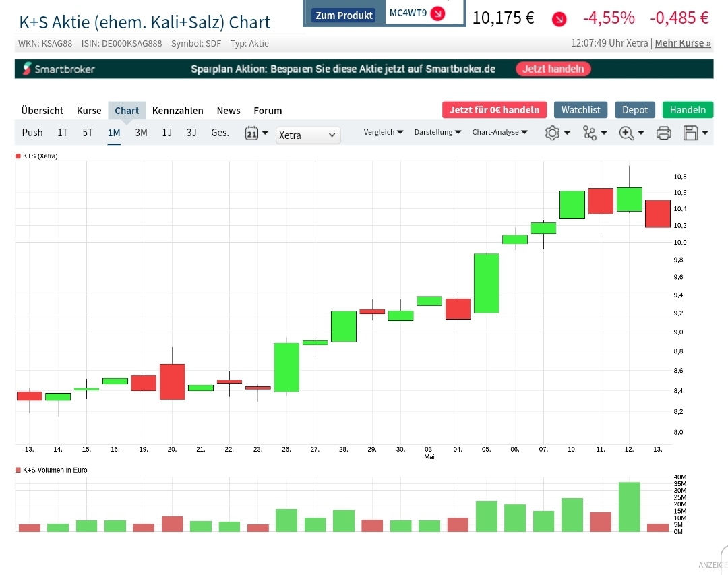
Task: Click the red candle on 13. May
Action: [657, 214]
